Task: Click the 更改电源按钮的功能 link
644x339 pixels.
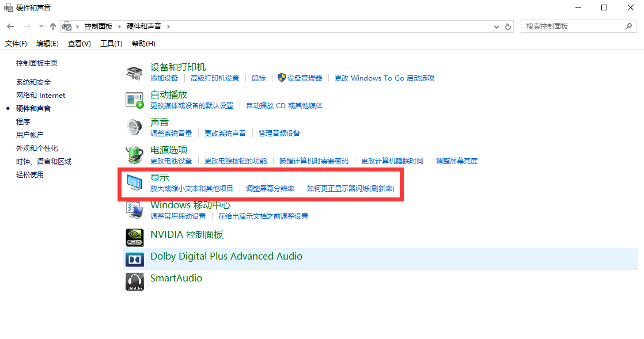Action: pyautogui.click(x=236, y=161)
